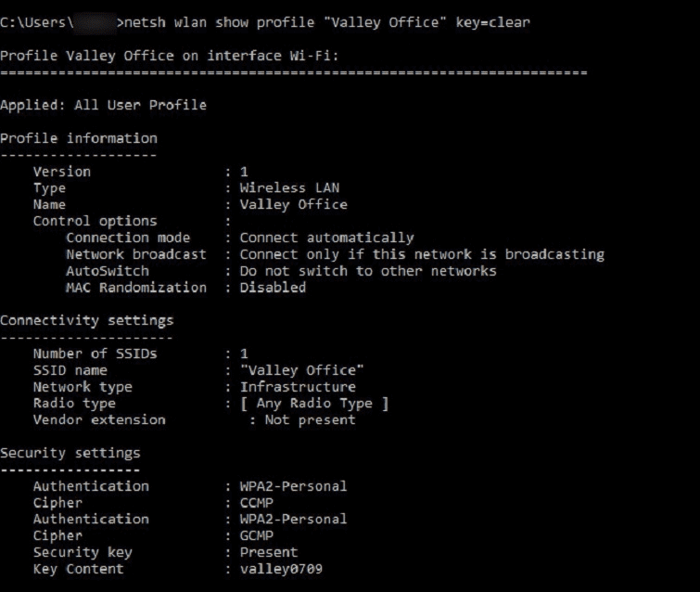
Task: Click the netsh wlan show profile command
Action: [x=326, y=22]
